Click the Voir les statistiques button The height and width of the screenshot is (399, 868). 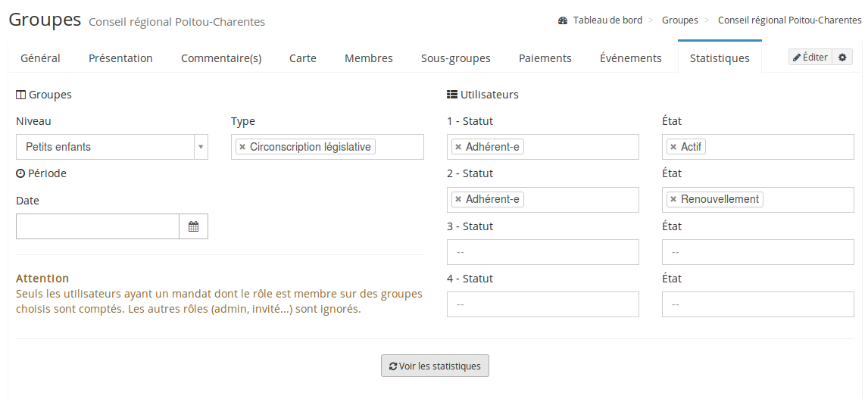pos(435,366)
